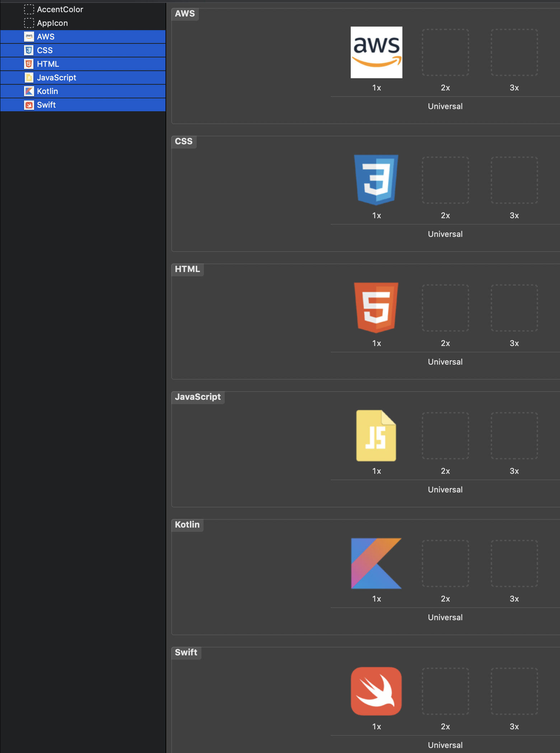
Task: Select the empty 3x slot for Kotlin
Action: [x=514, y=563]
